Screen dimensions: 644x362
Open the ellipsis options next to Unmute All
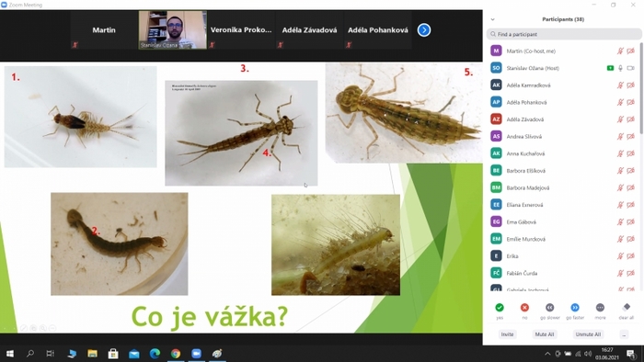(x=624, y=334)
